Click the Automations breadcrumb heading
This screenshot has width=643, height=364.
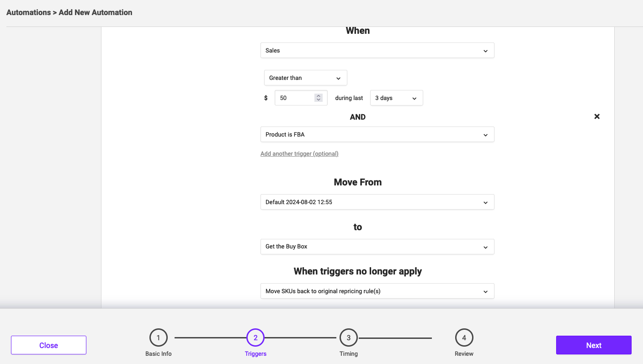[x=28, y=12]
